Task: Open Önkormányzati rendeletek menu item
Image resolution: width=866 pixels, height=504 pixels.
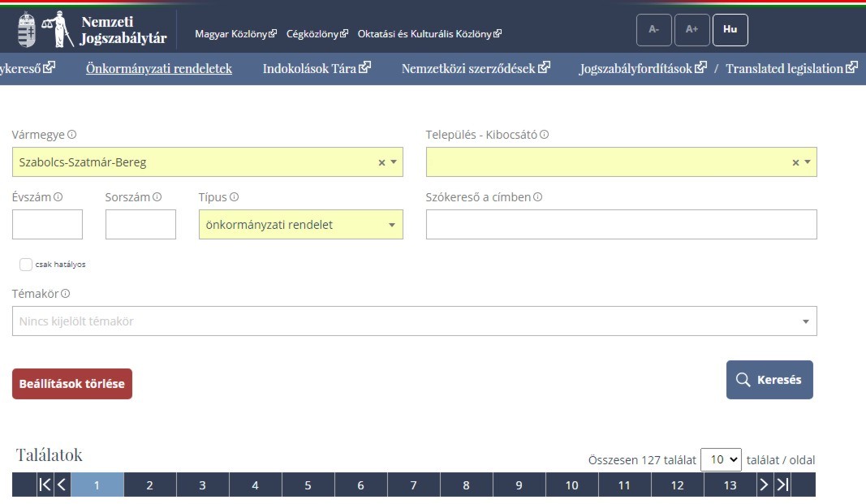Action: pos(159,68)
